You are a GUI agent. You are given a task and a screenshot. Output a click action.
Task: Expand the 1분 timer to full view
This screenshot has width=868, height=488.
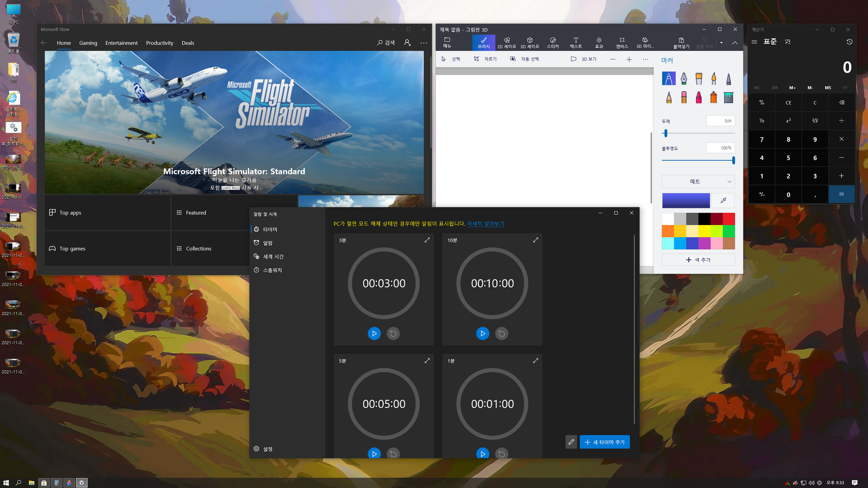(x=536, y=361)
